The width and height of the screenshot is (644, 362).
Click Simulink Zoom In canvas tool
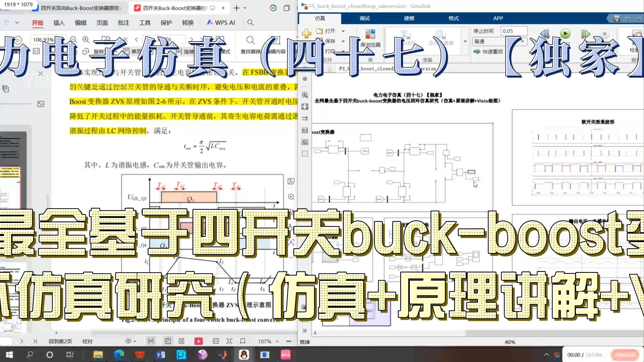[305, 95]
